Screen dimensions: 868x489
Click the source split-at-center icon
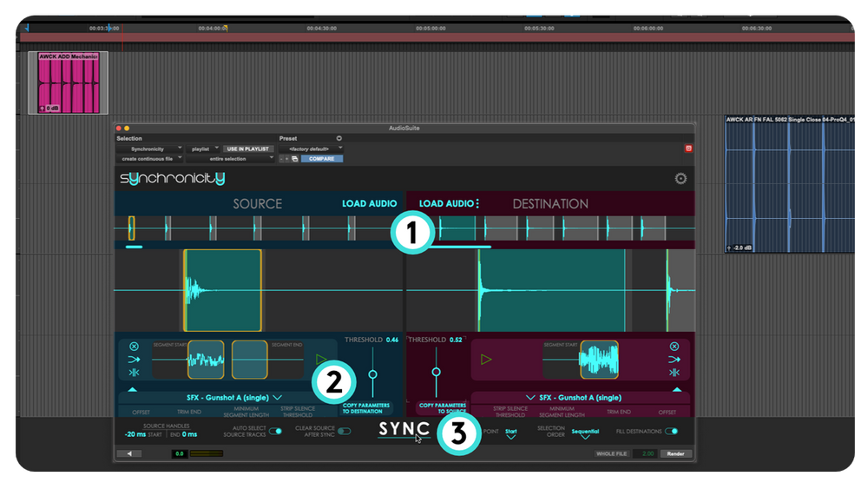click(134, 373)
